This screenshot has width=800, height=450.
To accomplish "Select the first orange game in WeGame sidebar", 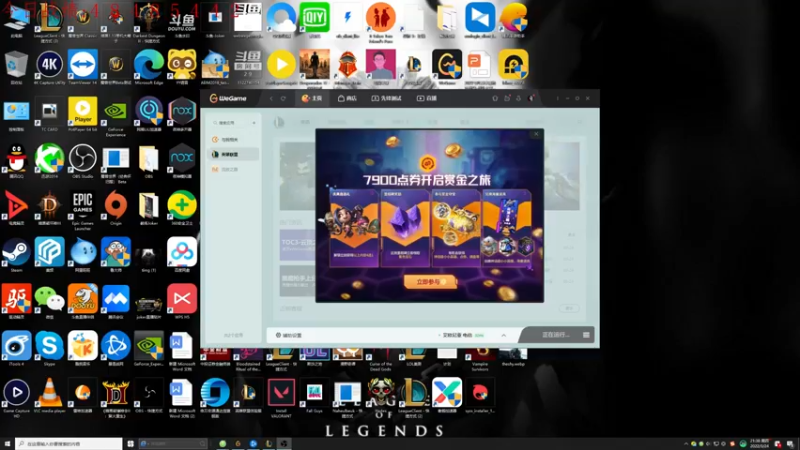I will 234,139.
